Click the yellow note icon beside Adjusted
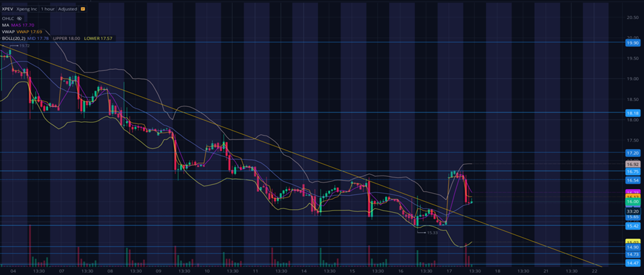Screen dimensions: 644x275 (83, 9)
